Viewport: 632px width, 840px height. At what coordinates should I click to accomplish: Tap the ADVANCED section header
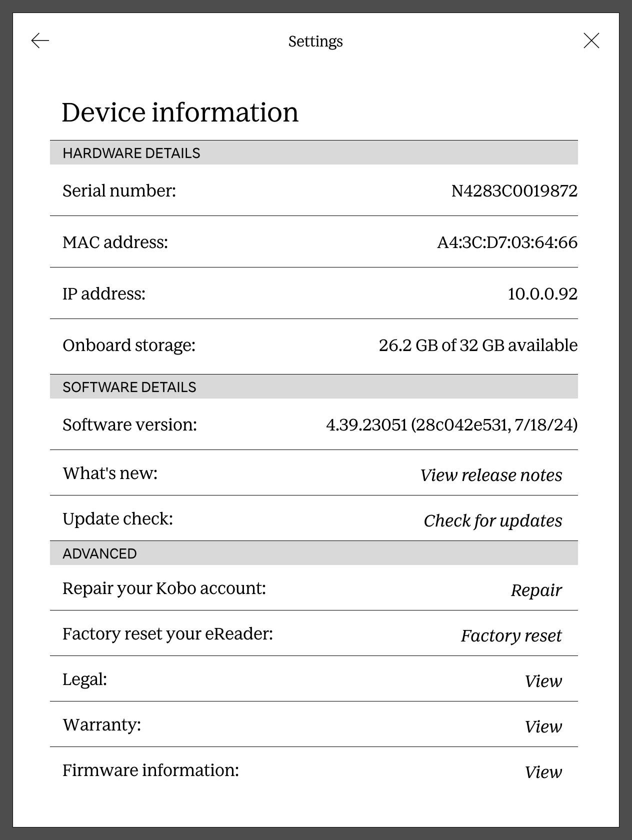pos(99,553)
